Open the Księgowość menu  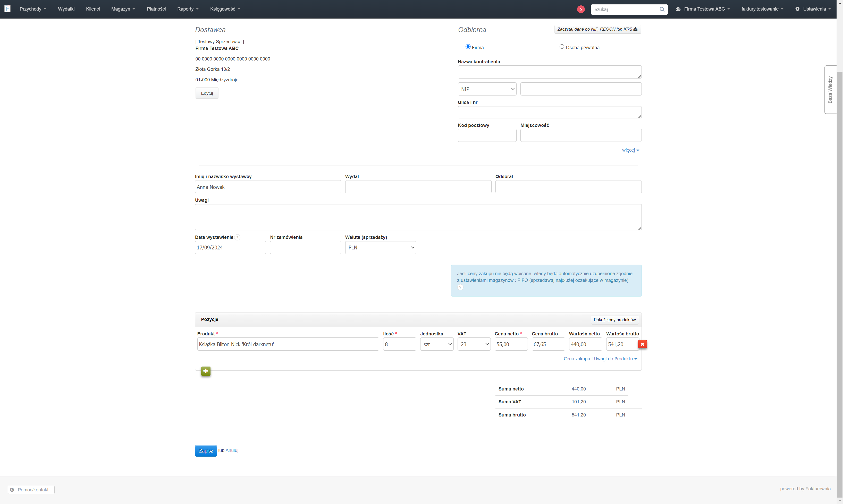click(225, 9)
